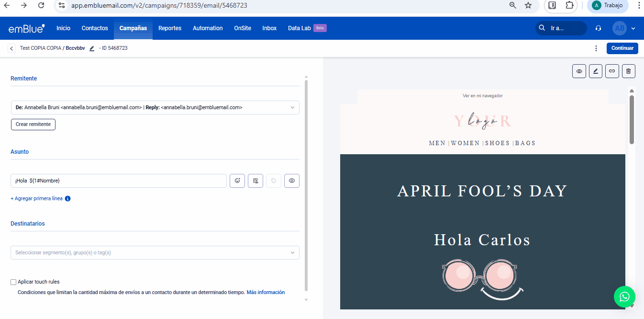Rename campaign using pencil icon next to Bccvbbv
Image resolution: width=644 pixels, height=319 pixels.
(x=92, y=48)
